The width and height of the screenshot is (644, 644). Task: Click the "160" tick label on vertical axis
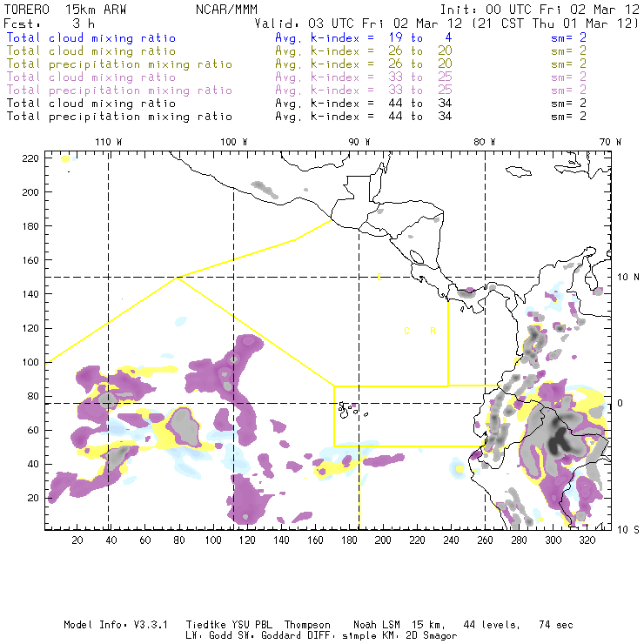pyautogui.click(x=30, y=260)
